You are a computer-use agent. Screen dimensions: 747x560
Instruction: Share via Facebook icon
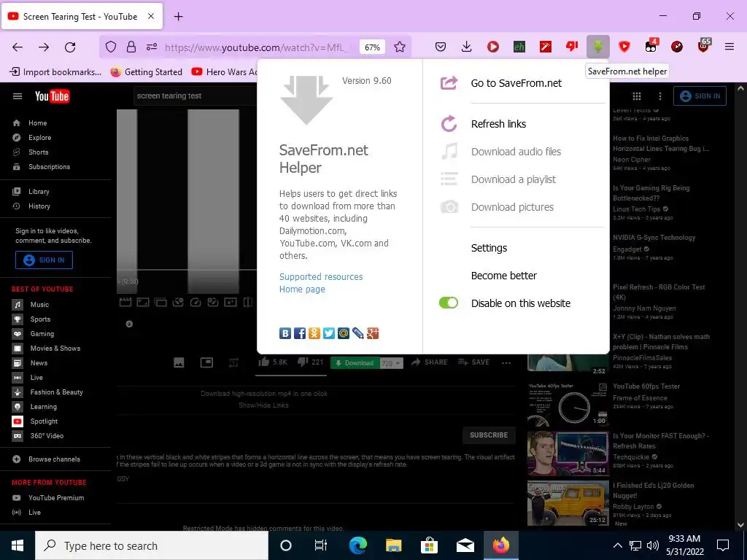[x=300, y=333]
